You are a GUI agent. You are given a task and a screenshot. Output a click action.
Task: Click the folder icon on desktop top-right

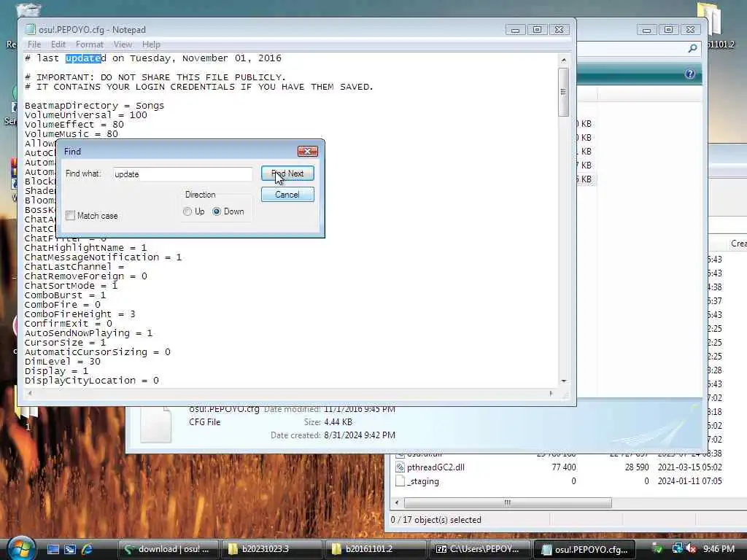click(x=709, y=20)
